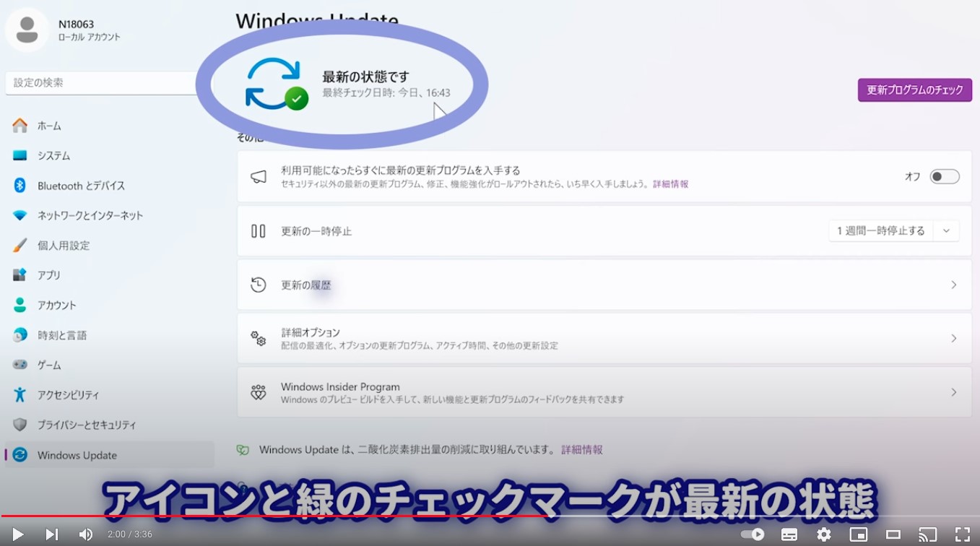Open the Home icon in Settings sidebar

tap(20, 126)
